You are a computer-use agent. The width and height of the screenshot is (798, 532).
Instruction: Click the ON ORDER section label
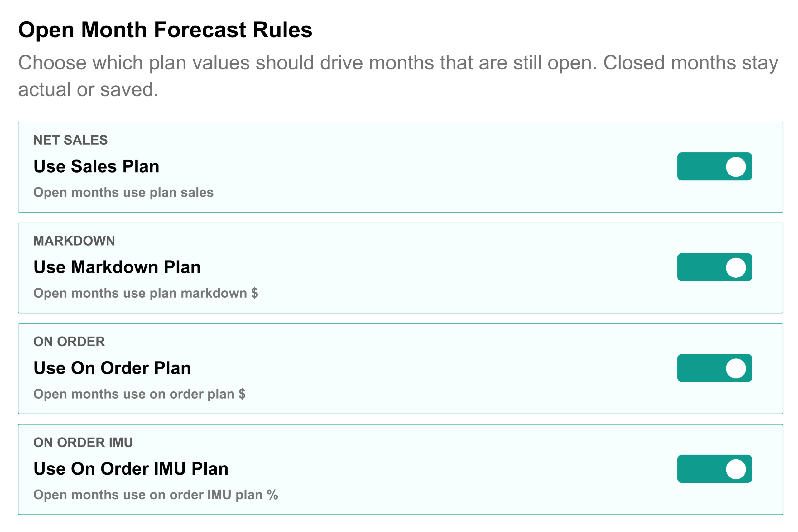(69, 342)
